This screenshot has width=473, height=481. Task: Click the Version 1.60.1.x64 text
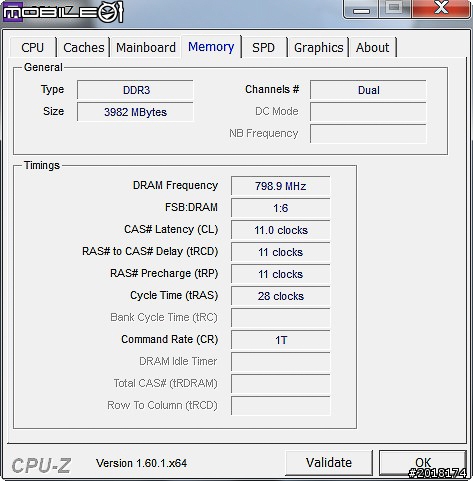tap(141, 463)
